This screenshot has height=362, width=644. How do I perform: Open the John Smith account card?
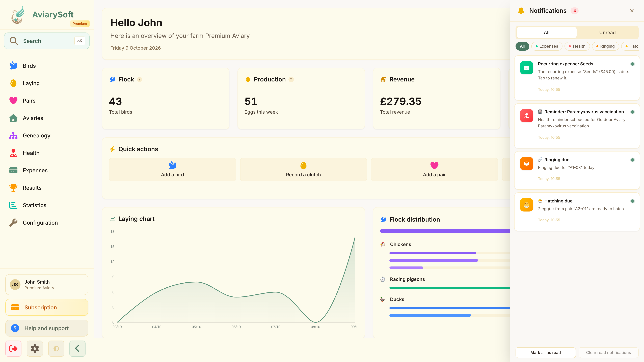47,285
